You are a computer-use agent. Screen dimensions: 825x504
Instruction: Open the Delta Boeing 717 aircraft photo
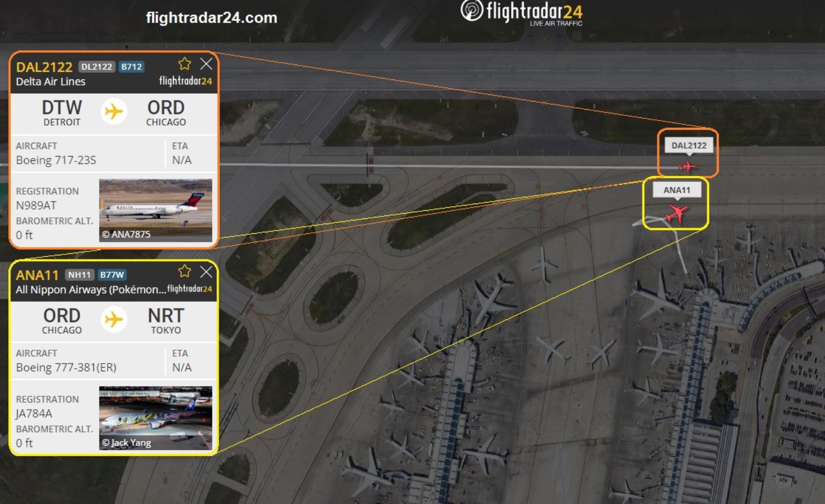tap(155, 210)
